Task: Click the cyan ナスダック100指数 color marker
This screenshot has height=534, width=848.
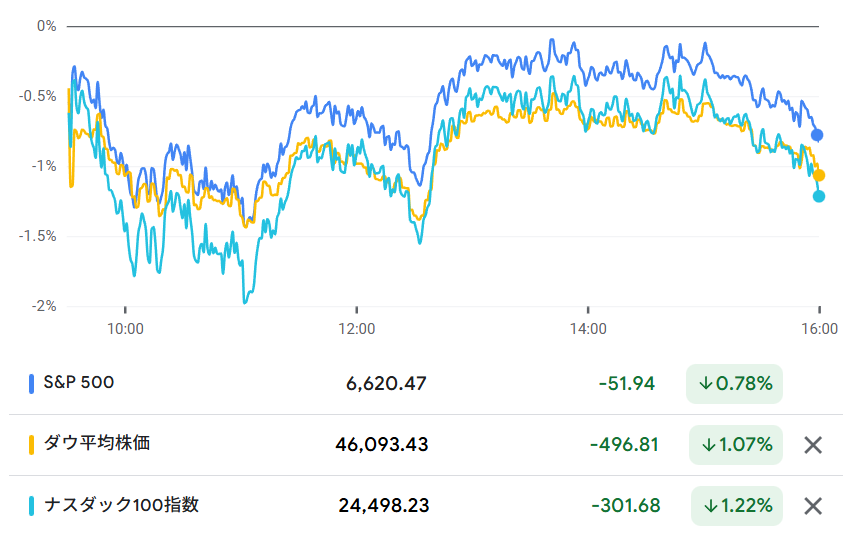Action: [31, 505]
